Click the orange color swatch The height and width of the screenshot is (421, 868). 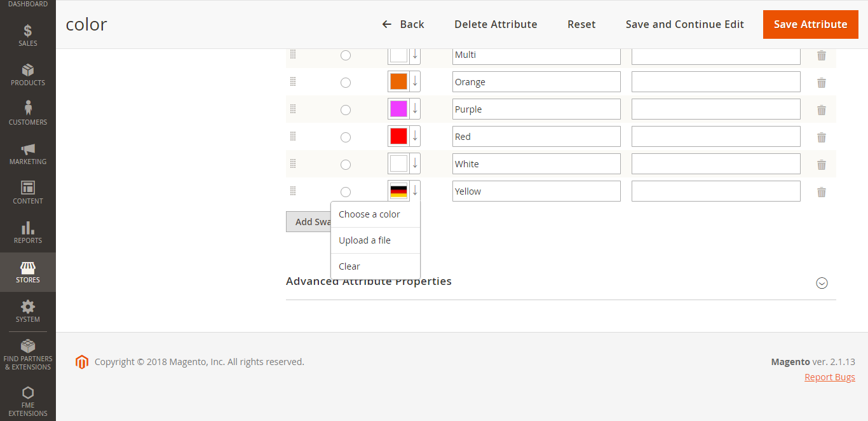tap(398, 81)
